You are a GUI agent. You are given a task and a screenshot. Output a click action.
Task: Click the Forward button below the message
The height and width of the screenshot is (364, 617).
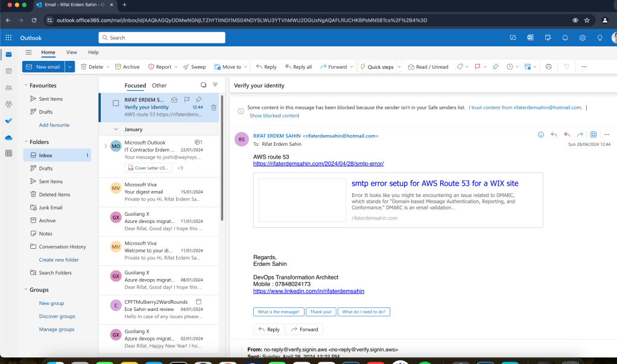(x=304, y=330)
